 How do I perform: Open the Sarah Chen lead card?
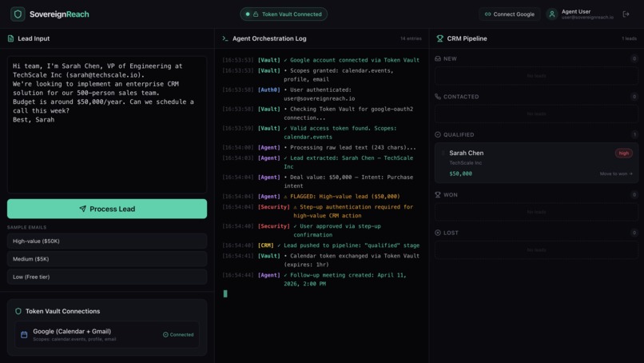[536, 163]
